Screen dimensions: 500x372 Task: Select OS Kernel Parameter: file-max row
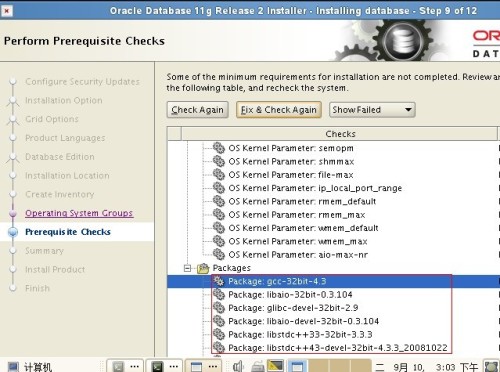click(x=291, y=175)
